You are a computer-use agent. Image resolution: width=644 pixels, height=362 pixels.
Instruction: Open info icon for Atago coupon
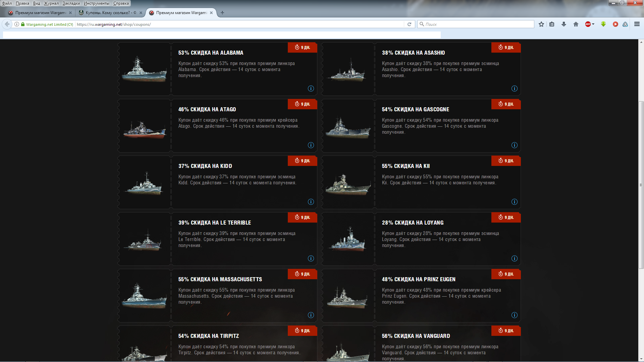[x=311, y=145]
